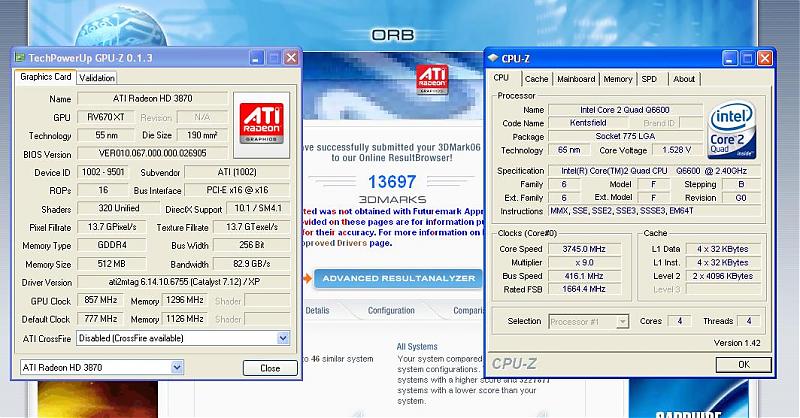Click the Bandwidth value 82.9 GB/s
Image resolution: width=800 pixels, height=418 pixels.
(252, 264)
